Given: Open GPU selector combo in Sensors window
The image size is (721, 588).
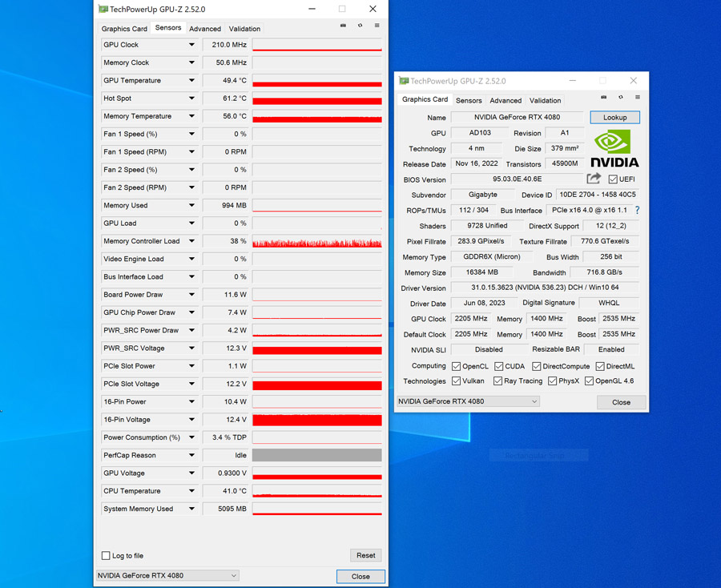Looking at the screenshot, I should tap(167, 576).
